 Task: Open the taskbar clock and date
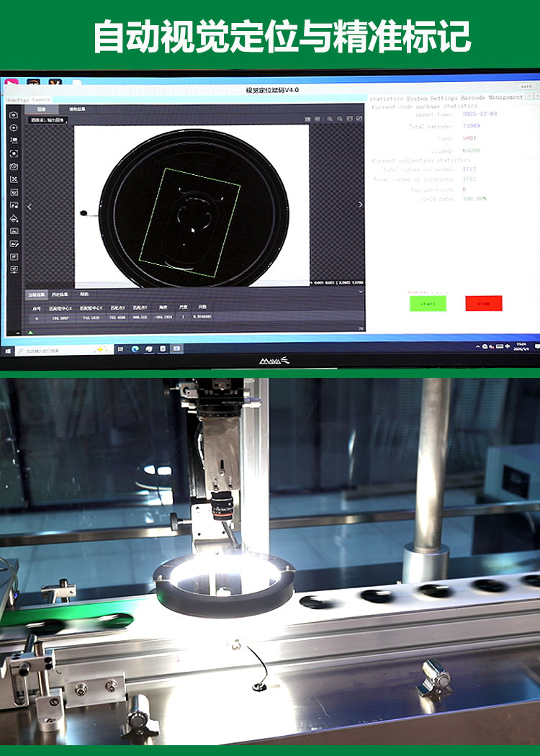pyautogui.click(x=521, y=346)
